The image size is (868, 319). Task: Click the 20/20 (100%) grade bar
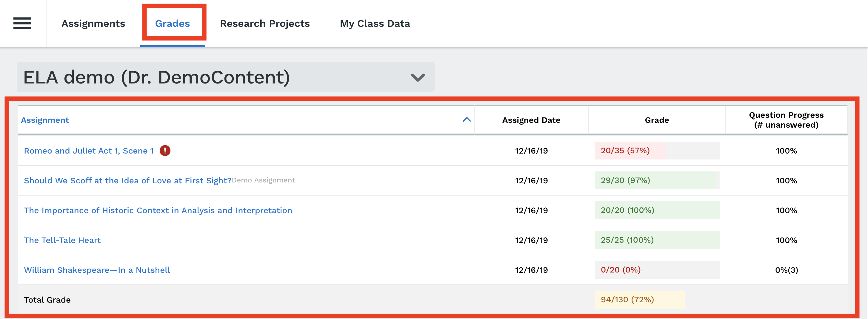[x=657, y=210]
